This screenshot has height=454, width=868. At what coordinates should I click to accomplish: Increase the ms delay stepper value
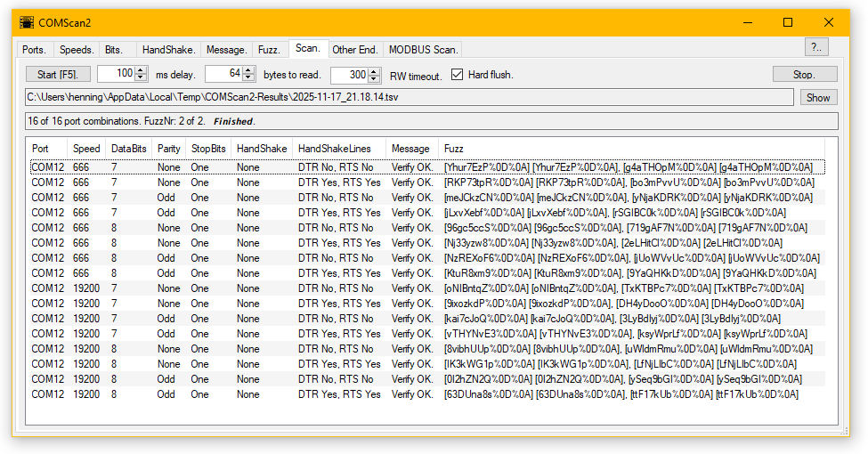pos(142,70)
